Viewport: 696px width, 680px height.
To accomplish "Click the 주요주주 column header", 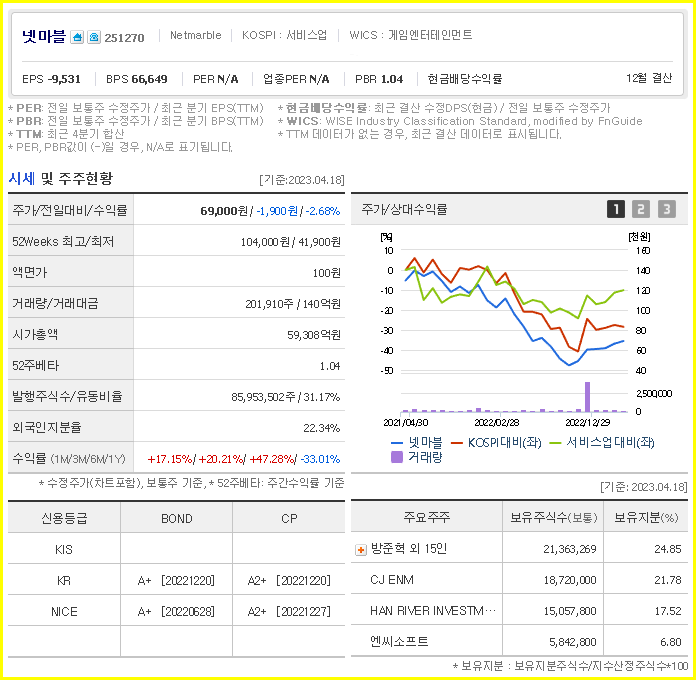I will [x=427, y=517].
